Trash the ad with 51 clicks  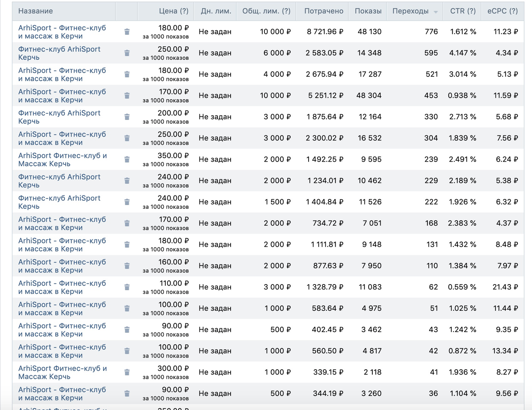point(127,309)
